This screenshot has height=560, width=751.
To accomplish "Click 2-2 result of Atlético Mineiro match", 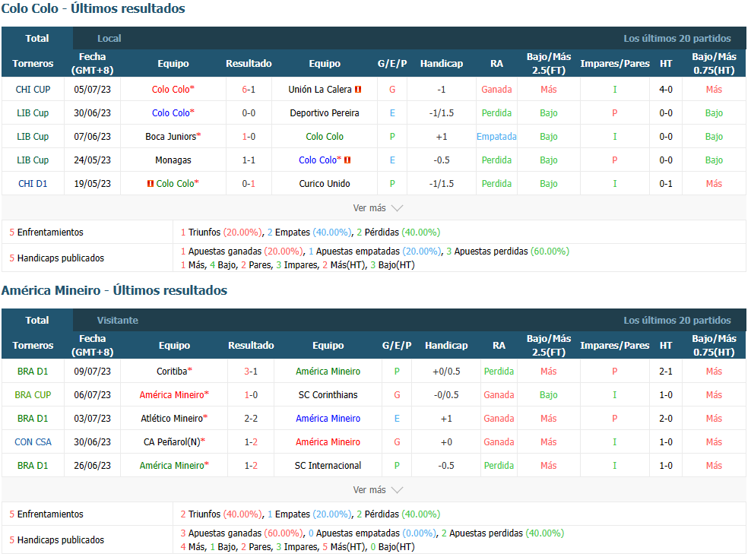I will [x=251, y=419].
